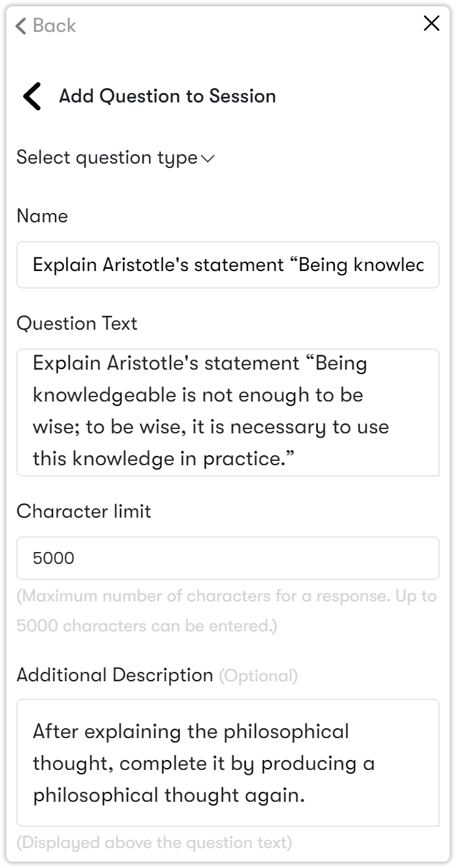Click the Additional Description label
The width and height of the screenshot is (456, 868).
click(115, 675)
